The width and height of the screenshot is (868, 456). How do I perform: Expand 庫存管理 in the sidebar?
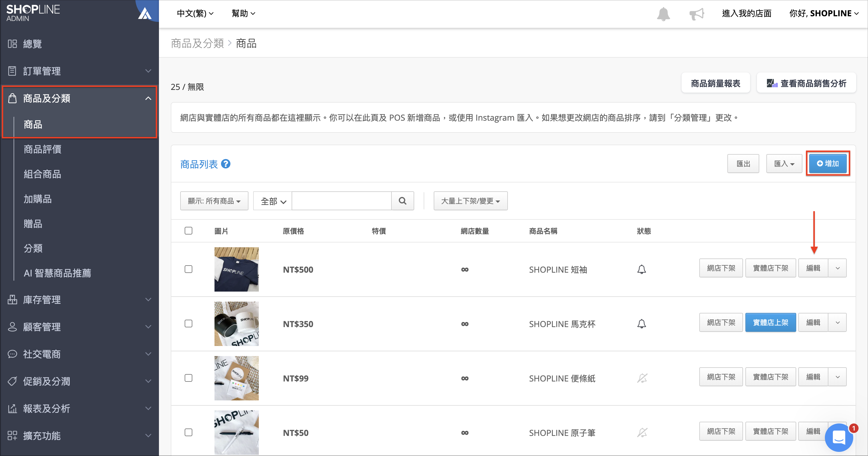79,300
